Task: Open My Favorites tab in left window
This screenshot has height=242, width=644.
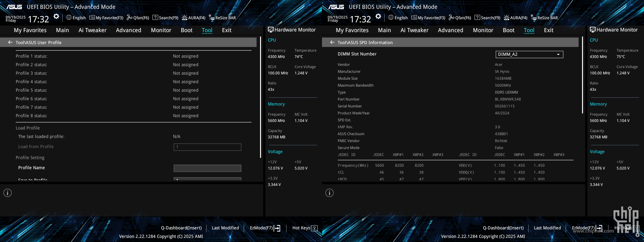Action: [30, 30]
